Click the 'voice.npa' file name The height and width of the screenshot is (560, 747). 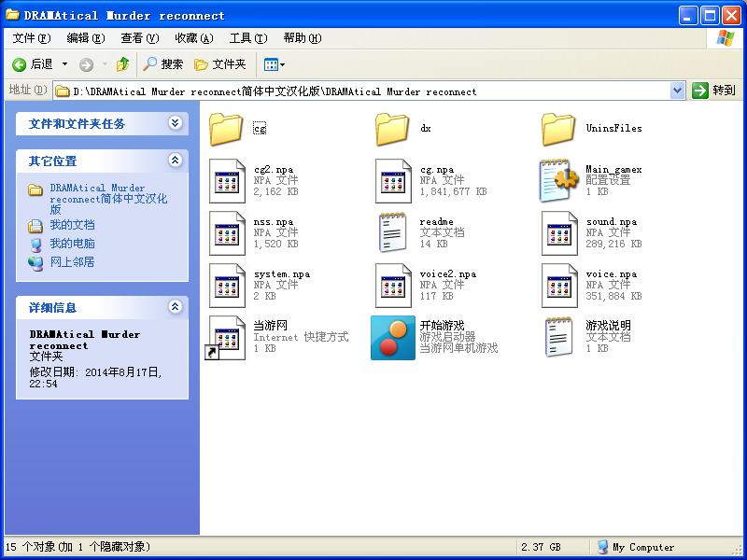(x=612, y=274)
